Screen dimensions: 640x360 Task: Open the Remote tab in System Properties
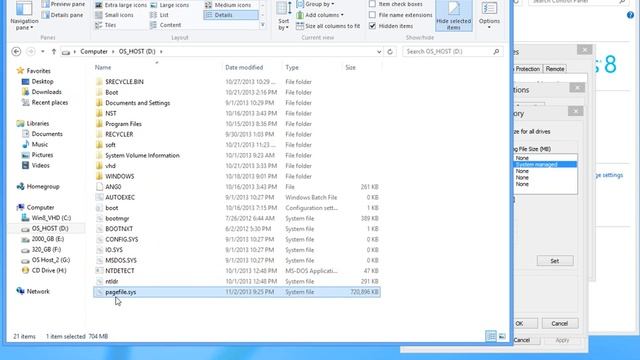555,69
